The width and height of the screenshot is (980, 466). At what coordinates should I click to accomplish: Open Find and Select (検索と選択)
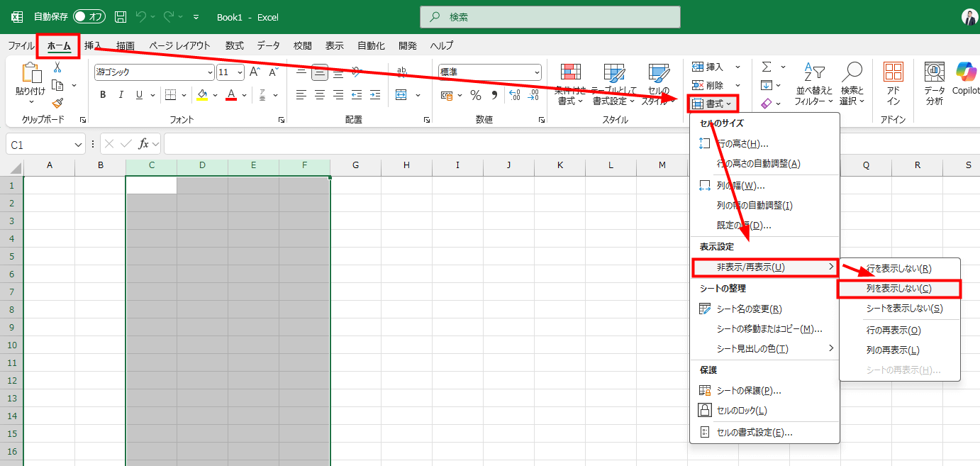pos(852,84)
